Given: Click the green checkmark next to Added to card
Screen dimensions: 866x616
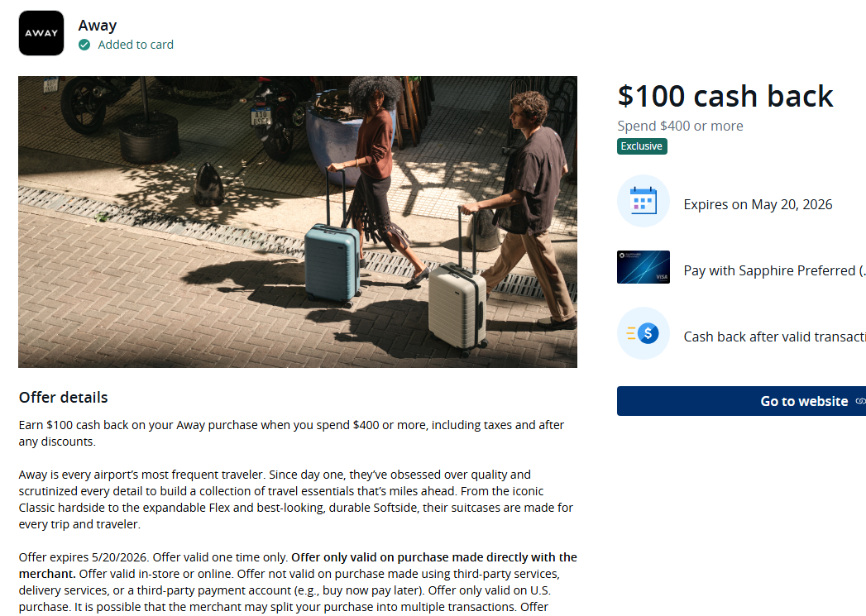Looking at the screenshot, I should click(x=84, y=45).
